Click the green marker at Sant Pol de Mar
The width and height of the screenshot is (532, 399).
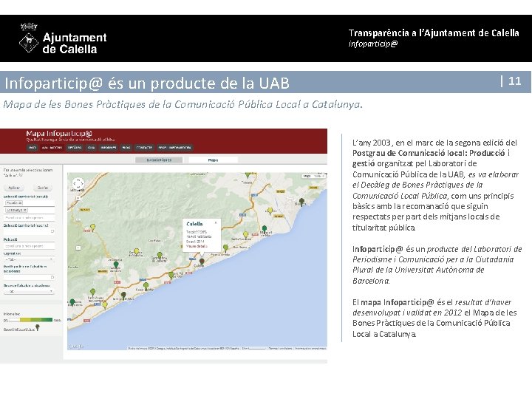pyautogui.click(x=171, y=275)
